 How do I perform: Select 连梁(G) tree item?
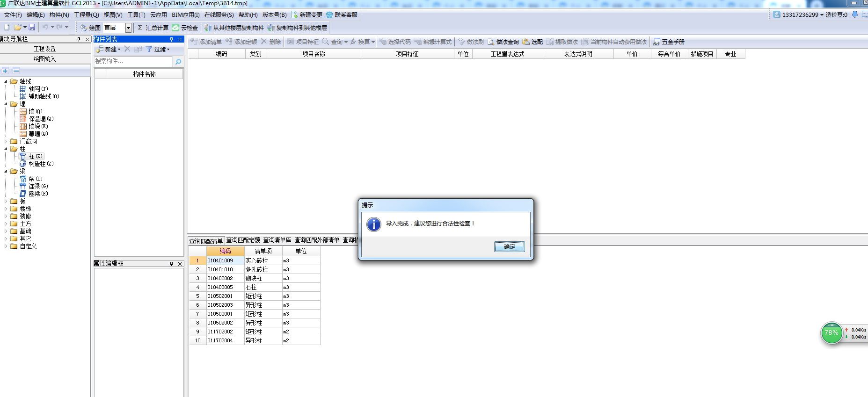[x=38, y=186]
